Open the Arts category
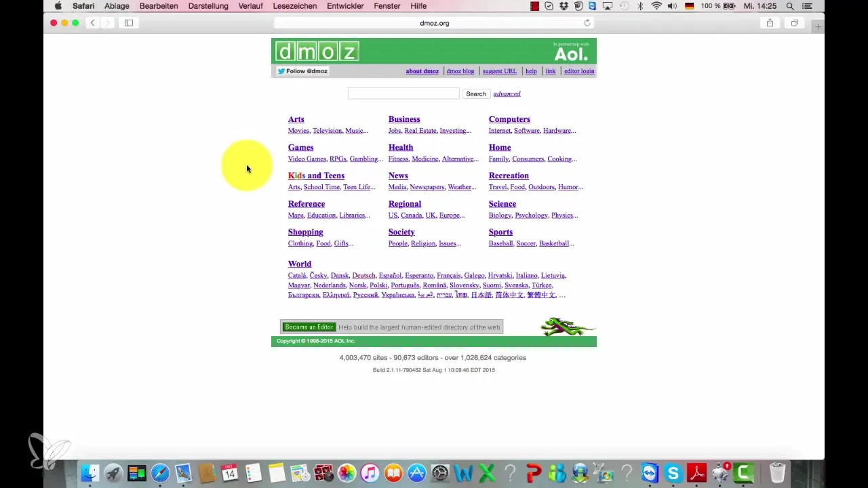 pos(296,119)
